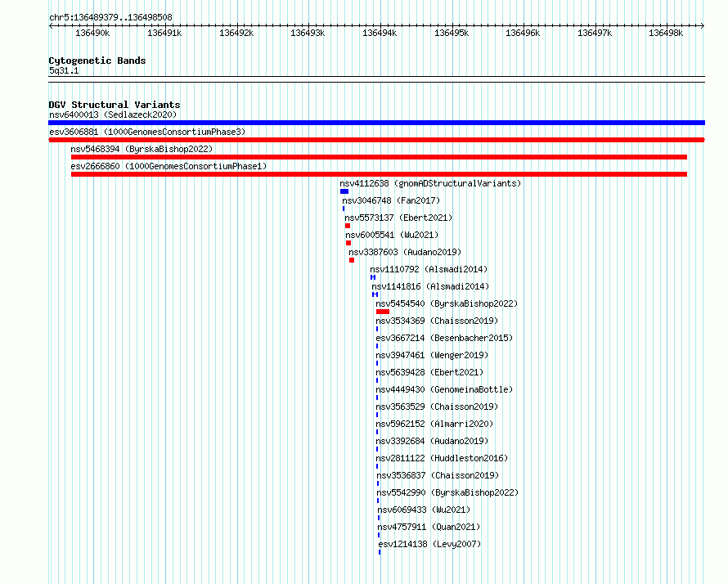The height and width of the screenshot is (584, 728).
Task: Click the nsv6005541 (Wu2021) label
Action: click(x=392, y=235)
